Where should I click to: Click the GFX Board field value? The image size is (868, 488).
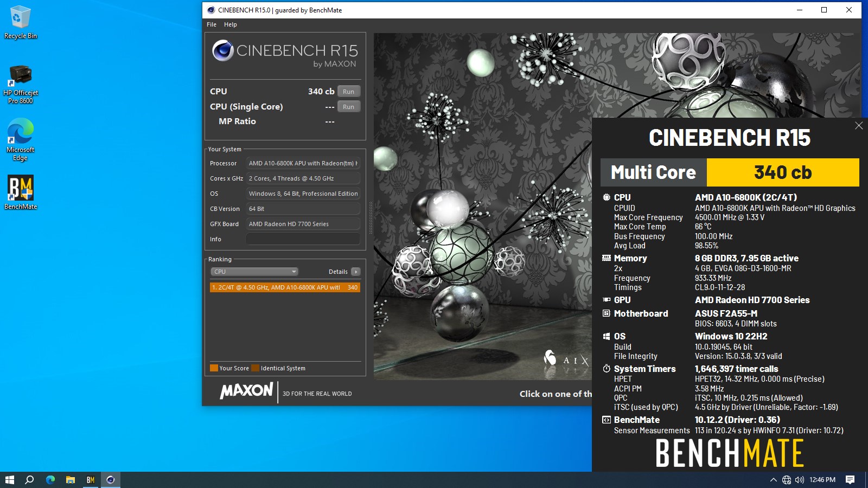click(303, 224)
